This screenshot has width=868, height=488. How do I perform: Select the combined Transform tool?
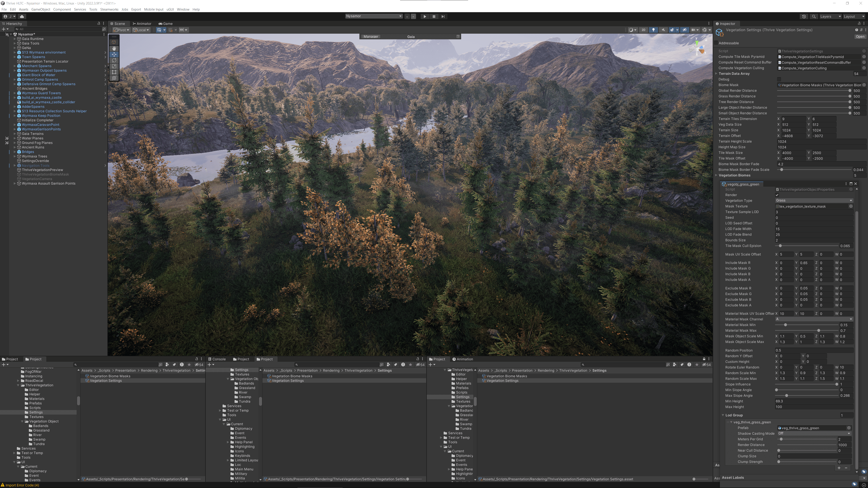point(114,78)
